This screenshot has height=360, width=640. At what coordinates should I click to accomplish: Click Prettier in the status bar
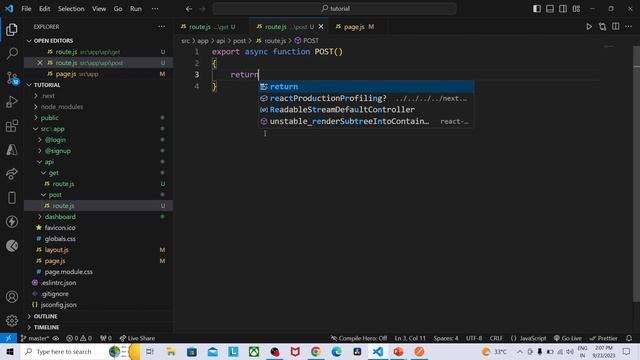click(603, 338)
